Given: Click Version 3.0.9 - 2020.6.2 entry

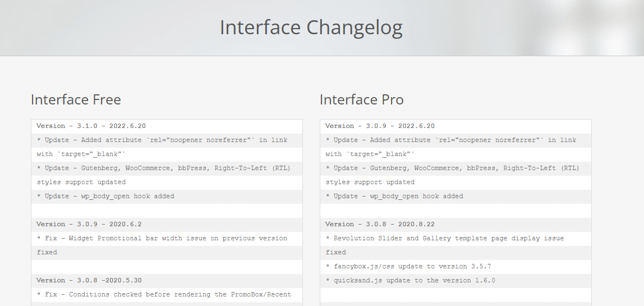Looking at the screenshot, I should point(89,224).
